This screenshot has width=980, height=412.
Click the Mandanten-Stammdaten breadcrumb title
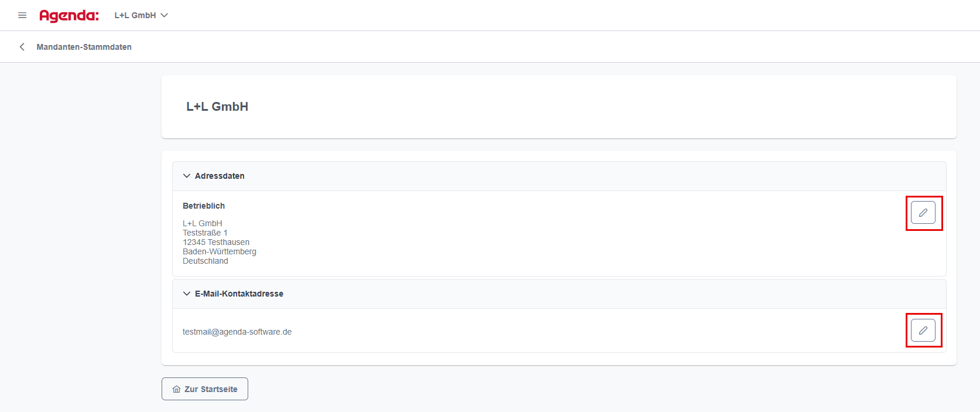84,47
